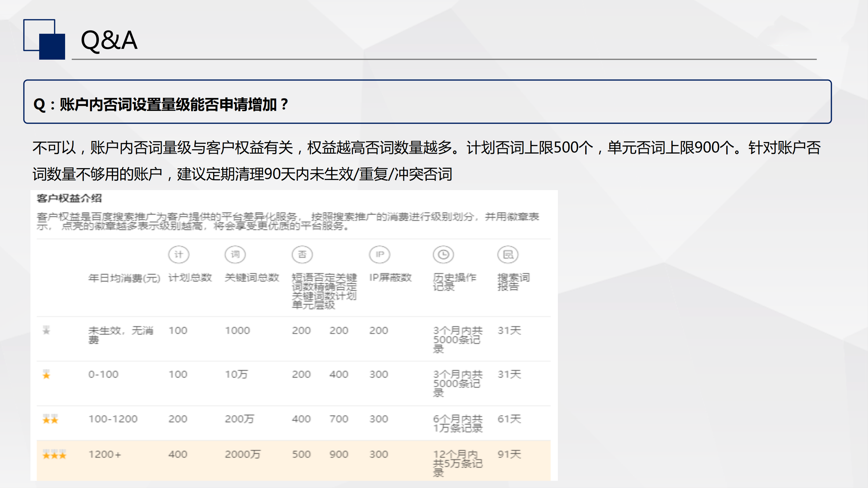The width and height of the screenshot is (868, 488).
Task: Click the 否 negative keyword icon
Action: point(302,255)
